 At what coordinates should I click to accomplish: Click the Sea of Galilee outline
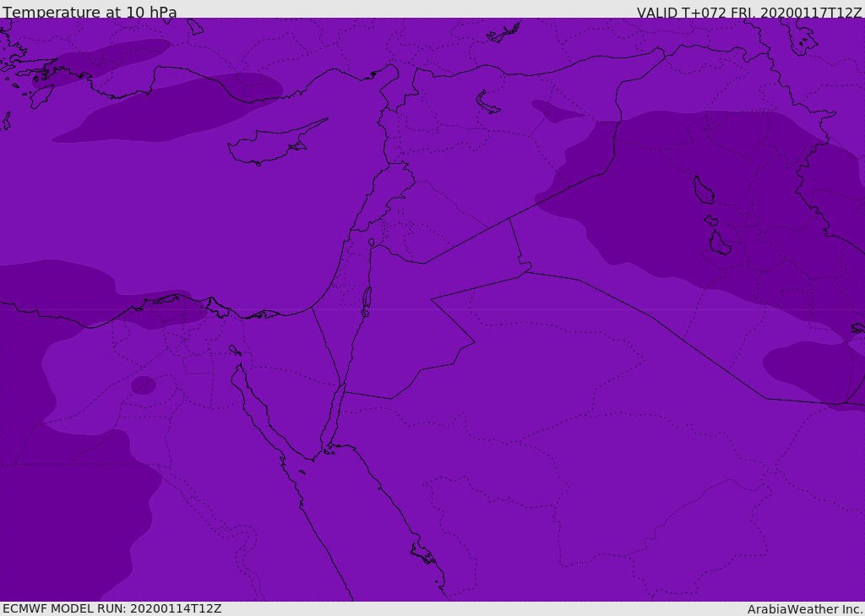click(x=371, y=243)
